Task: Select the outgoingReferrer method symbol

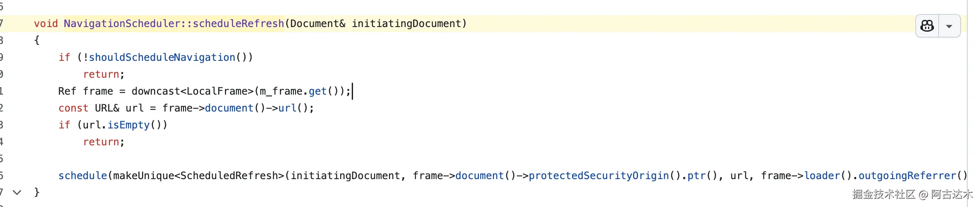Action: [907, 176]
